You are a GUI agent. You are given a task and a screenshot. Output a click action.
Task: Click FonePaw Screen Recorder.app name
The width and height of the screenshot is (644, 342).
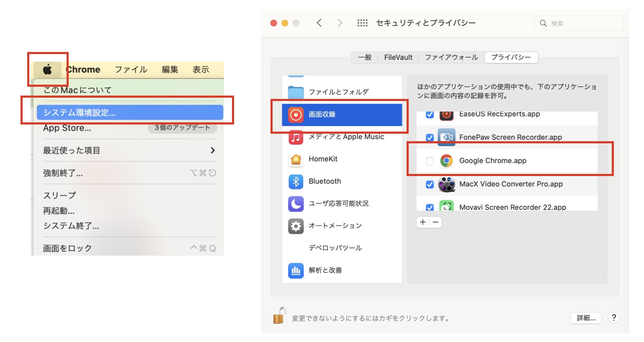tap(510, 137)
